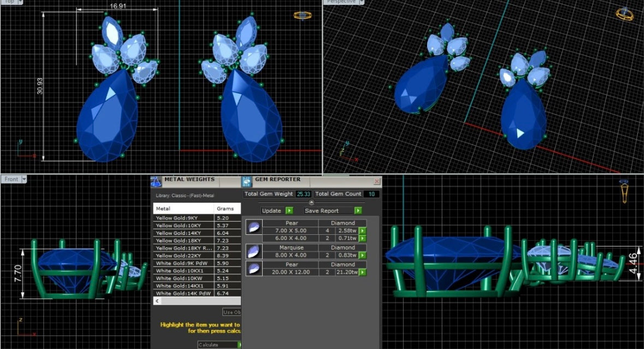
Task: Select the 20.00 X 12.00 Pear gem icon
Action: [253, 268]
